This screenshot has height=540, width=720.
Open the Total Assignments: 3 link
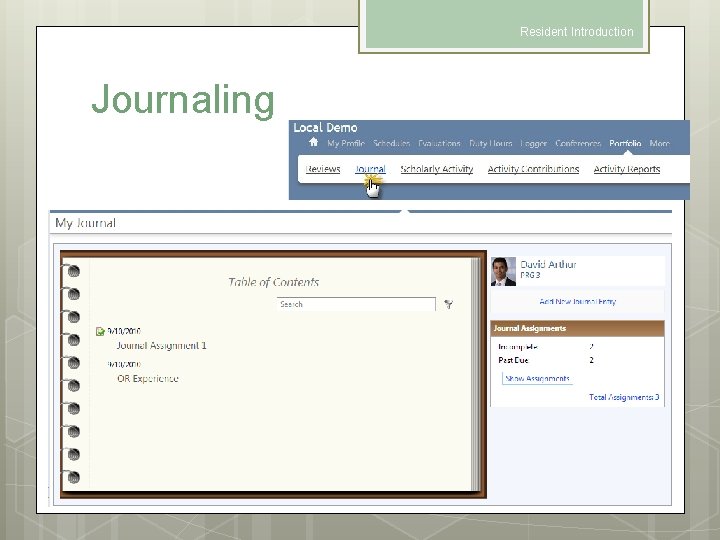pyautogui.click(x=624, y=397)
